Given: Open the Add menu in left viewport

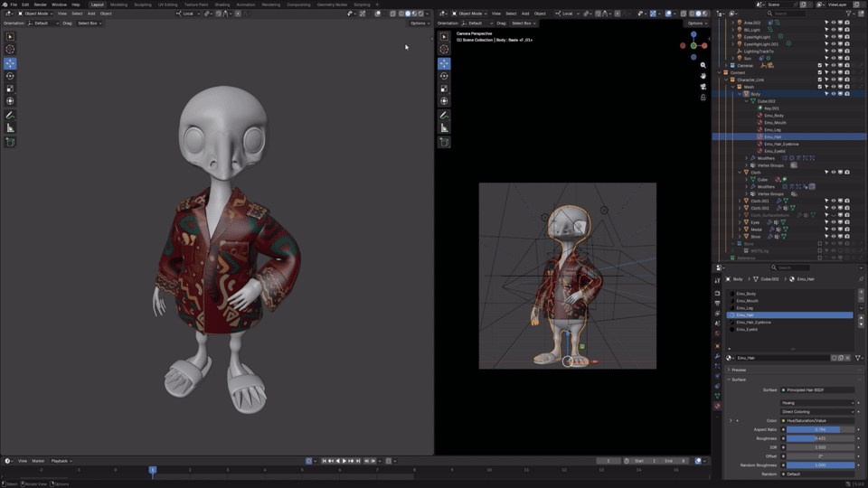Looking at the screenshot, I should pyautogui.click(x=90, y=14).
